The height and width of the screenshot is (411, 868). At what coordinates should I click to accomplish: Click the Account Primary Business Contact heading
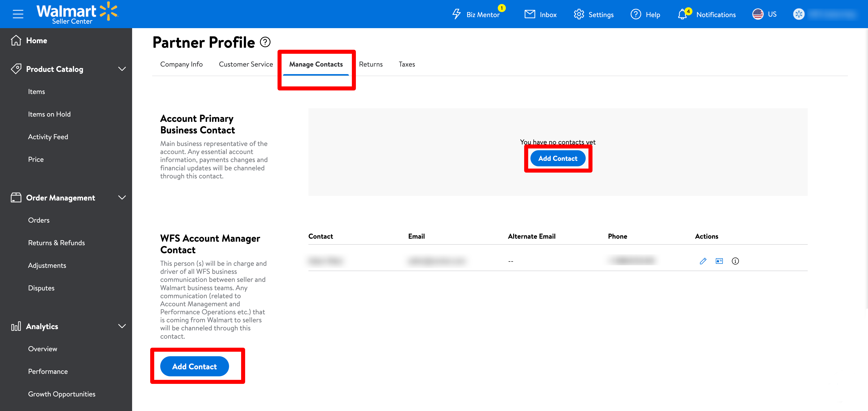click(x=197, y=124)
